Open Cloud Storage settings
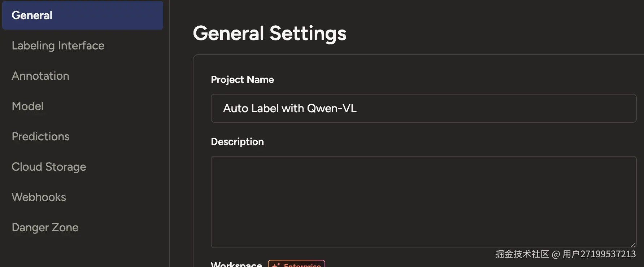The height and width of the screenshot is (267, 644). (x=49, y=167)
